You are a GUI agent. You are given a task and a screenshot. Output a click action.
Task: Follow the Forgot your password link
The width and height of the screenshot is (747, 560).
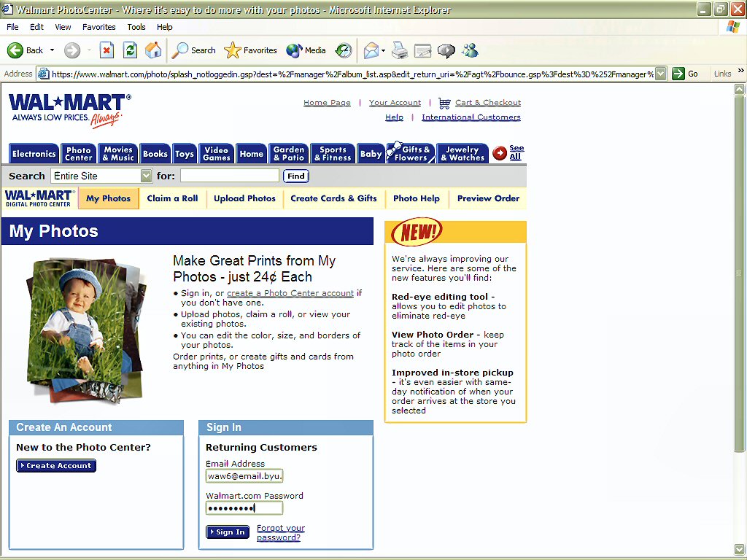click(280, 532)
